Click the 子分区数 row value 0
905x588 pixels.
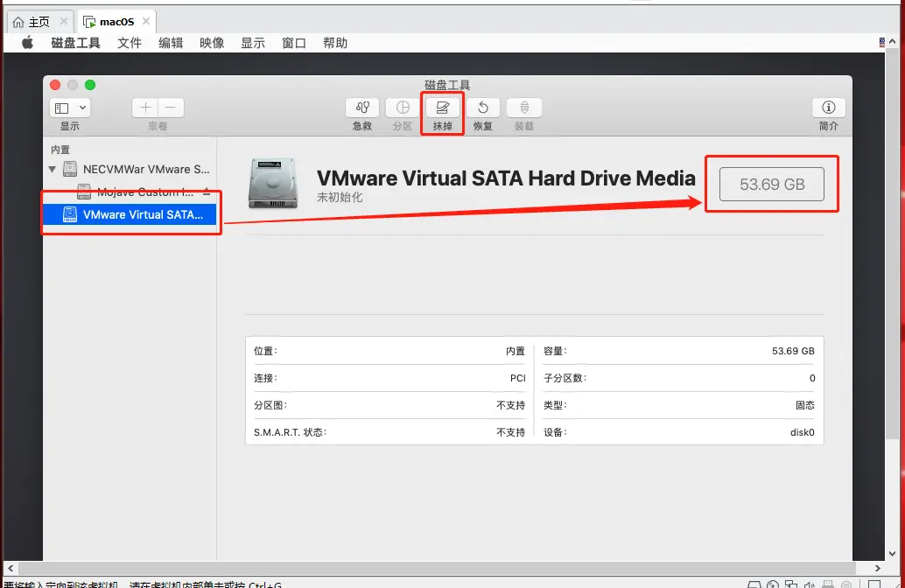(x=812, y=378)
